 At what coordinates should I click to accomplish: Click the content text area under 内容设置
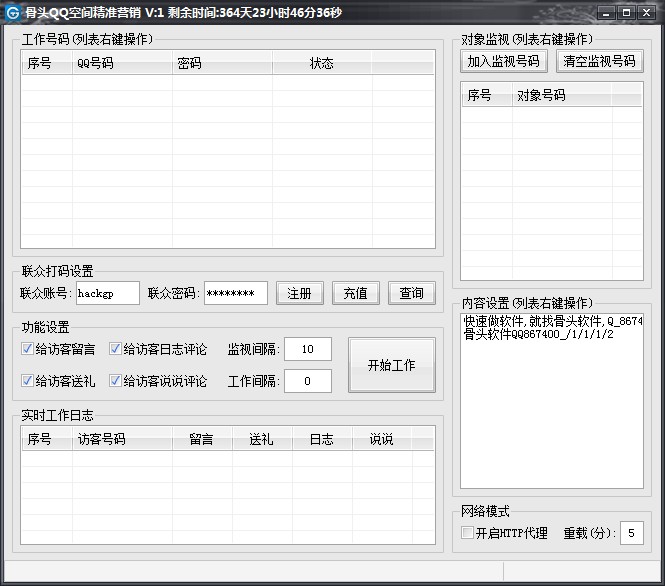point(552,401)
